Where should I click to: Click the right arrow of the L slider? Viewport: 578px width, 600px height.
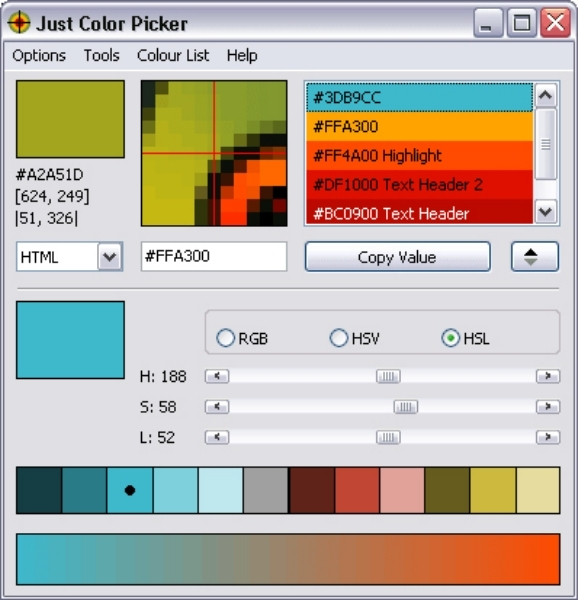(x=548, y=437)
